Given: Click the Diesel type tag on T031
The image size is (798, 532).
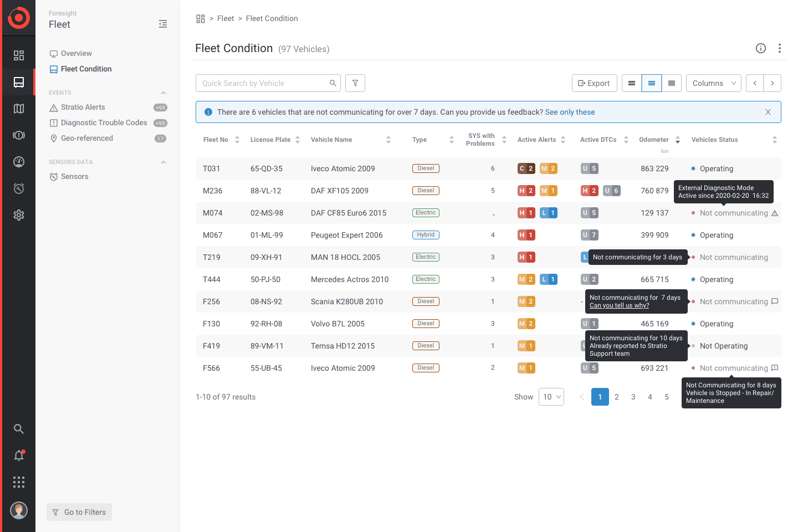Looking at the screenshot, I should [426, 168].
